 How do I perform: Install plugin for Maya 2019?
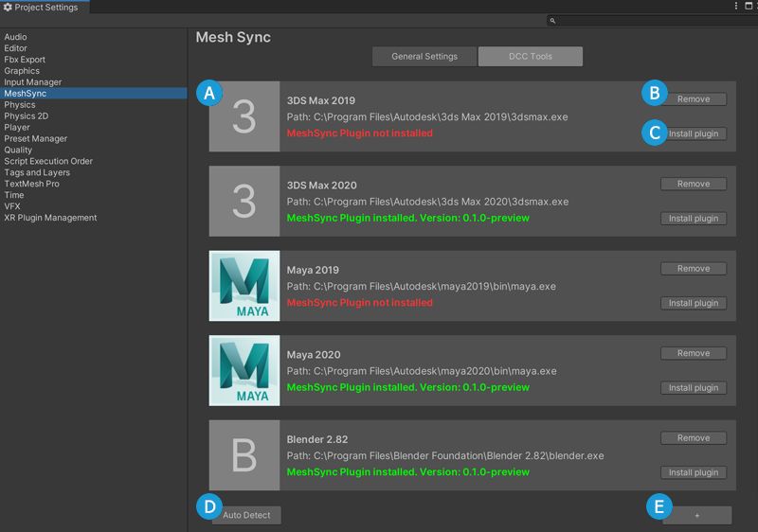694,303
